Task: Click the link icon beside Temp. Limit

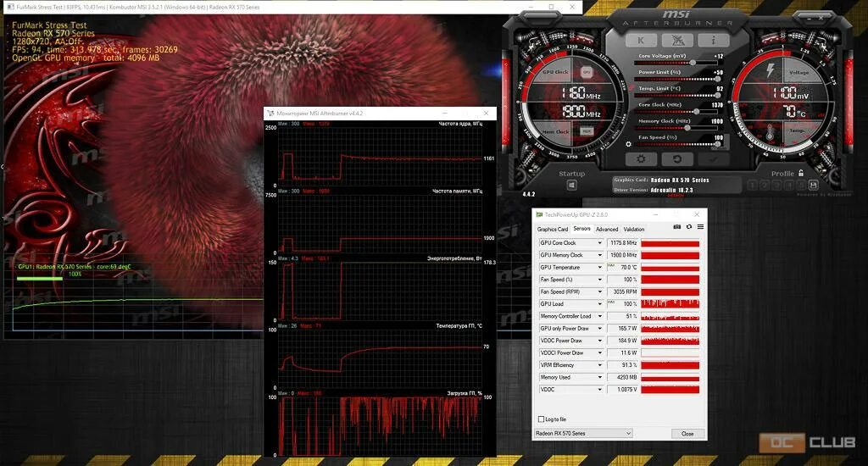Action: [631, 88]
